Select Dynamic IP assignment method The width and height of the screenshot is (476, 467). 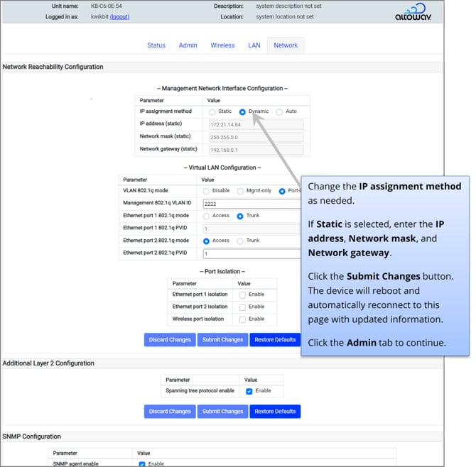pyautogui.click(x=242, y=112)
